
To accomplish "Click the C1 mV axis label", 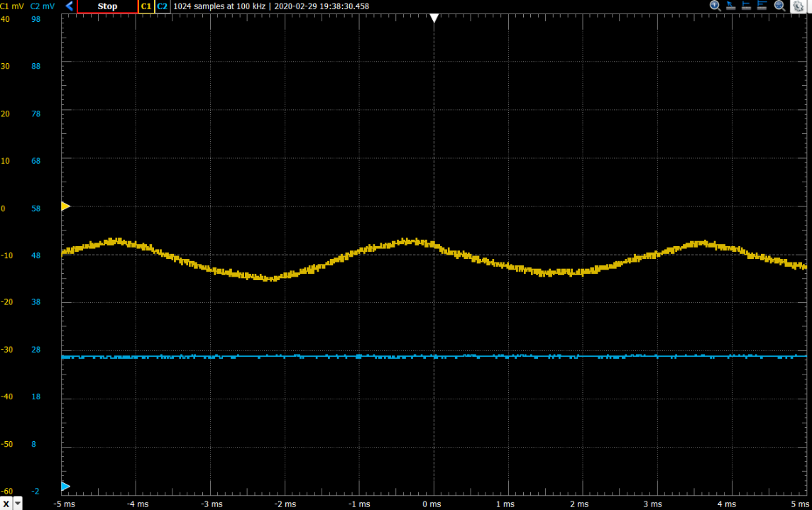I will tap(12, 6).
